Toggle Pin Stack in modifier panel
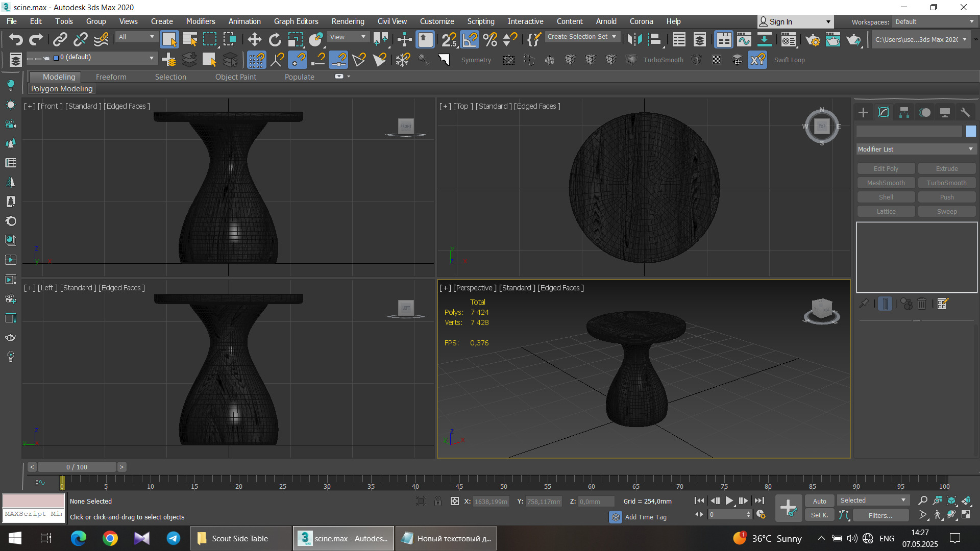The width and height of the screenshot is (980, 551). 864,304
